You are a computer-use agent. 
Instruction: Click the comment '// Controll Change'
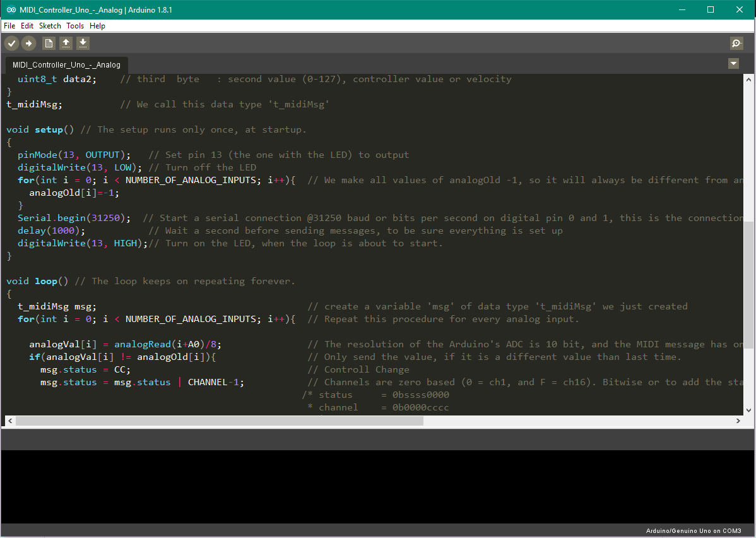358,369
